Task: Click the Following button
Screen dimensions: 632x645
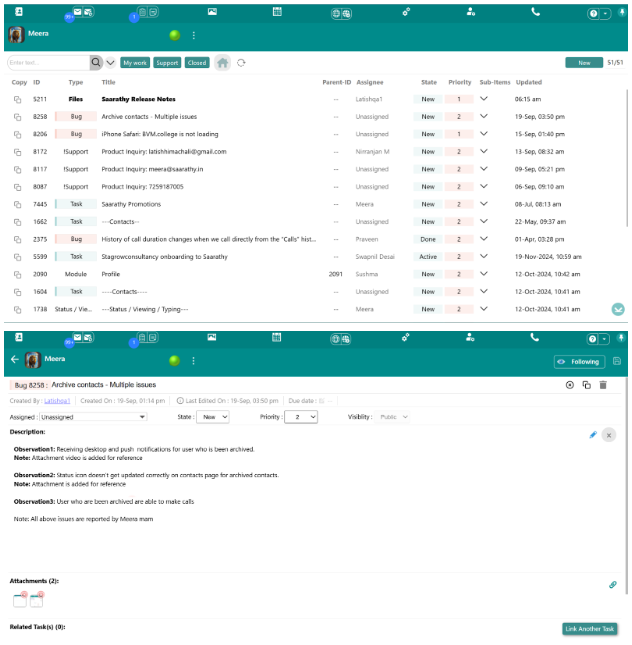Action: coord(576,362)
